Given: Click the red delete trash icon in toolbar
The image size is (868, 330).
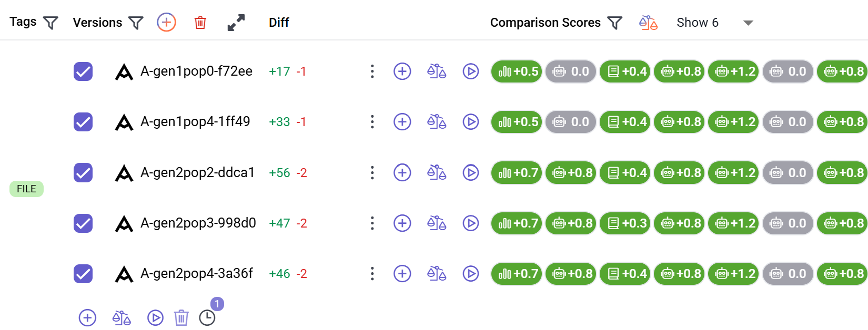Looking at the screenshot, I should [200, 23].
